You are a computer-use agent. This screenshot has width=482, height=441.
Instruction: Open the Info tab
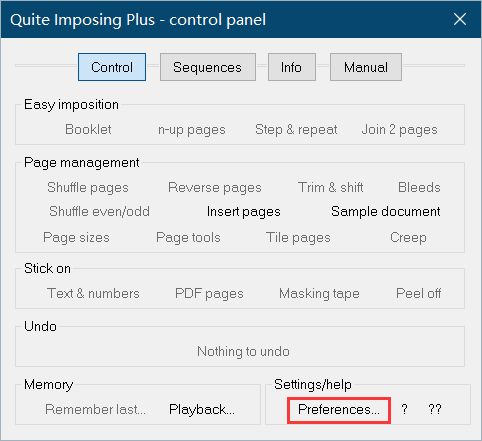(292, 67)
